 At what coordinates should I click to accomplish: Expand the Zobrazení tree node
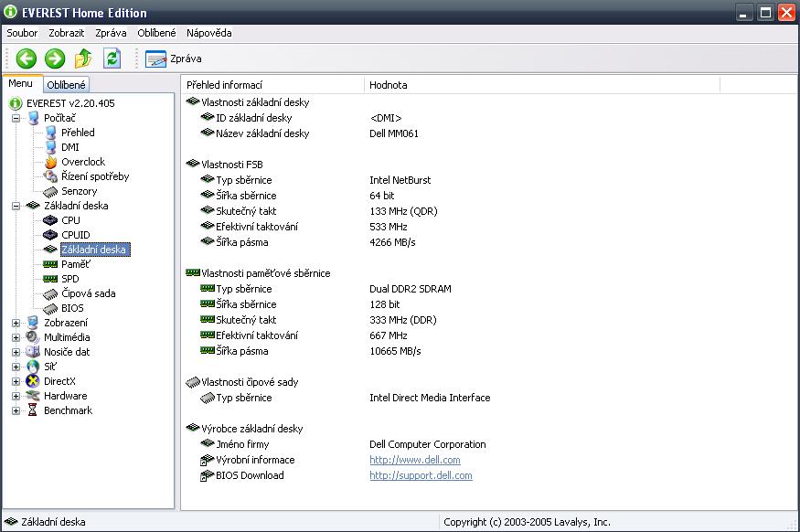16,323
